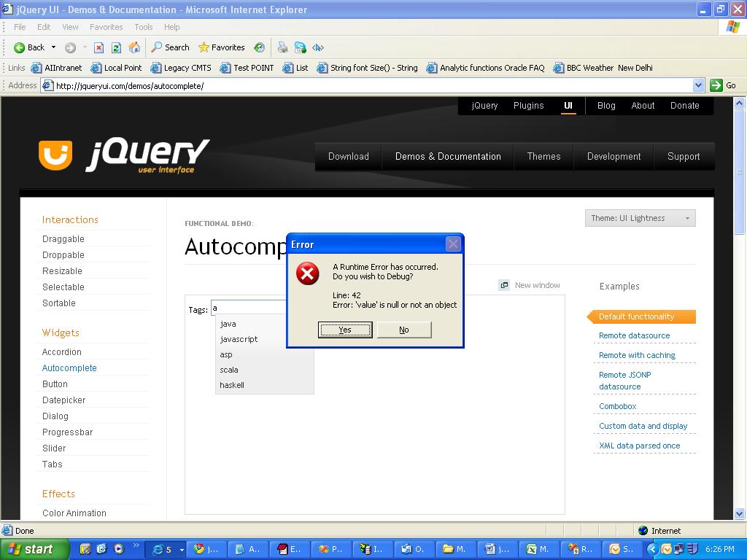Go to the Home page icon
This screenshot has height=560, width=747.
(x=134, y=47)
